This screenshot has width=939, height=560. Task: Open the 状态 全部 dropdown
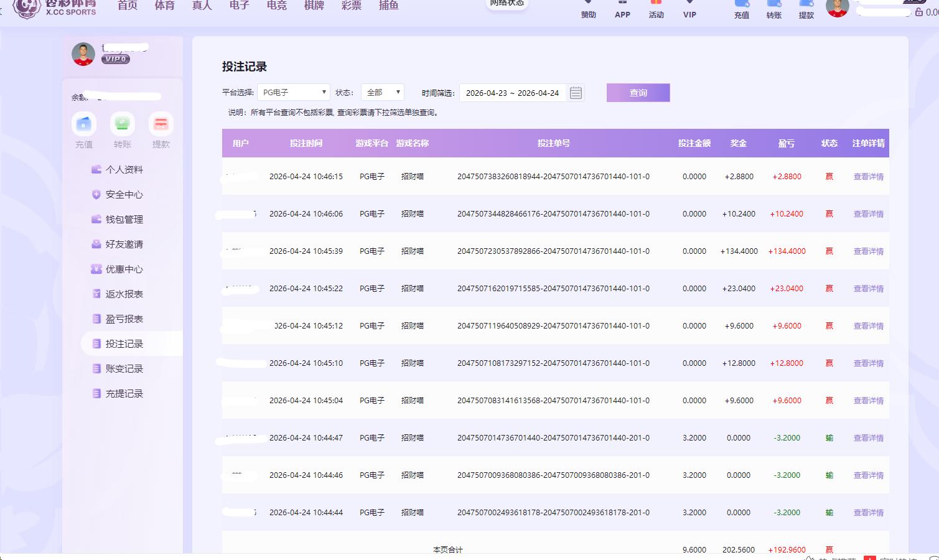pyautogui.click(x=382, y=93)
